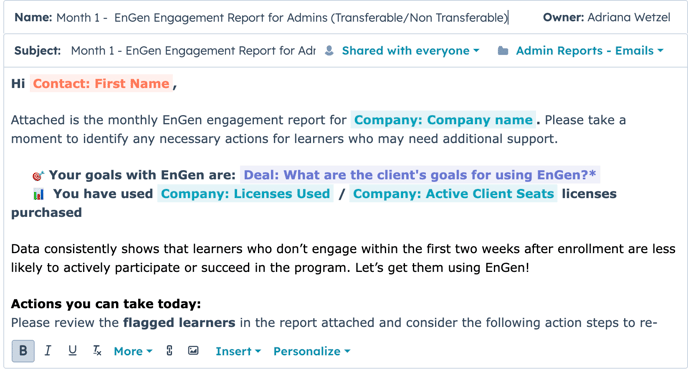Insert image icon in toolbar
Viewport: 688px width, 372px height.
(193, 351)
